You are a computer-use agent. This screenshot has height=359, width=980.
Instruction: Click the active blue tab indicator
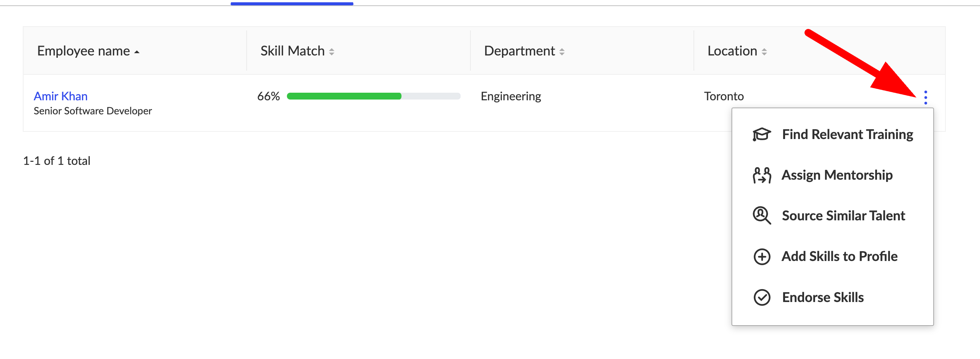click(292, 3)
